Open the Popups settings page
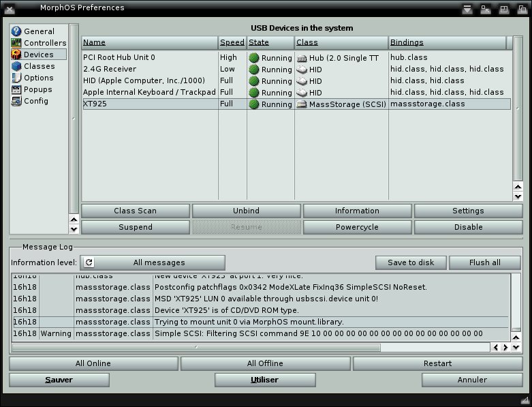The image size is (532, 407). pyautogui.click(x=37, y=89)
